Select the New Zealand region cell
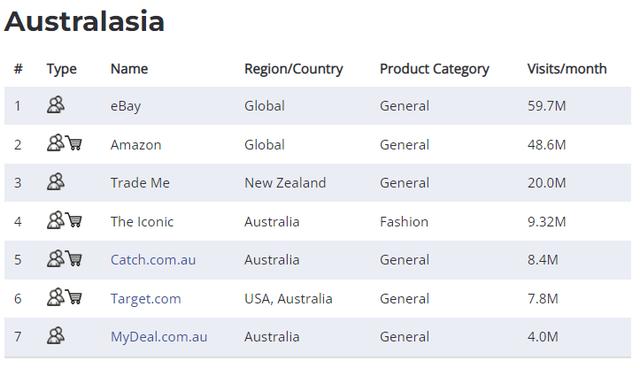Screen dimensions: 640x368 [285, 183]
